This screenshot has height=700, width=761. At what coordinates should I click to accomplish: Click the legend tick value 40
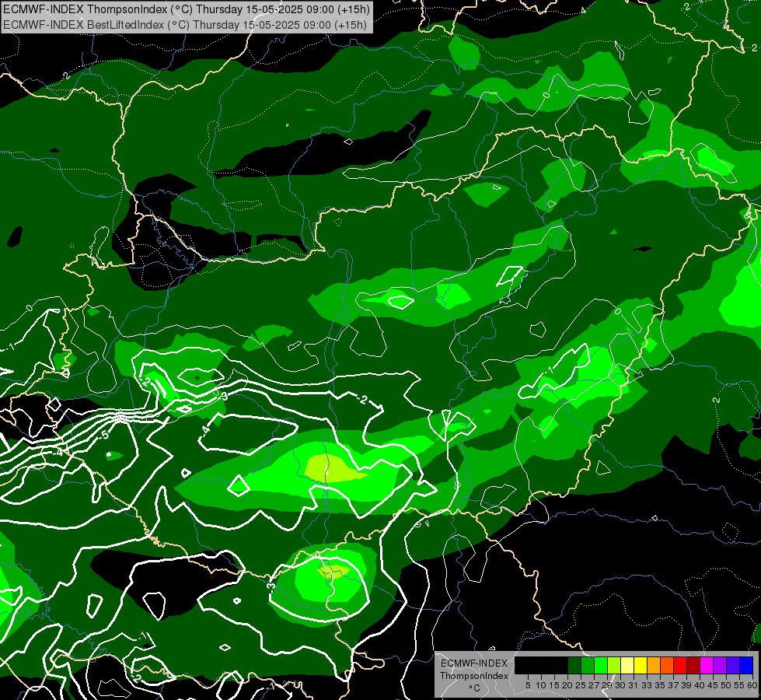(700, 685)
